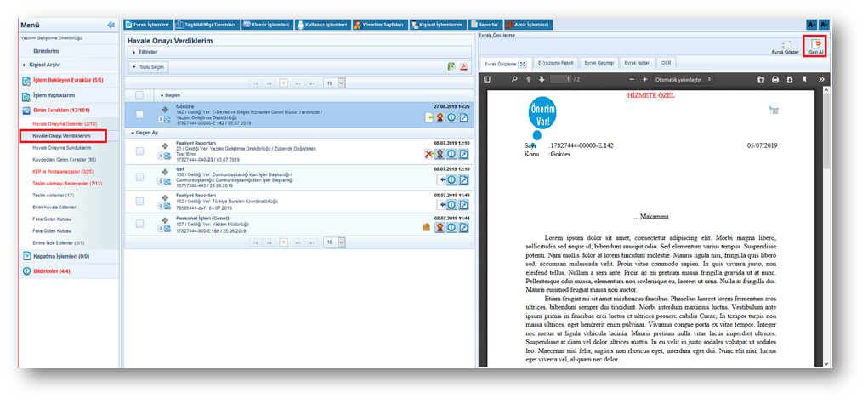Image resolution: width=868 pixels, height=404 pixels.
Task: Print the document from PDF viewer
Action: coord(775,79)
